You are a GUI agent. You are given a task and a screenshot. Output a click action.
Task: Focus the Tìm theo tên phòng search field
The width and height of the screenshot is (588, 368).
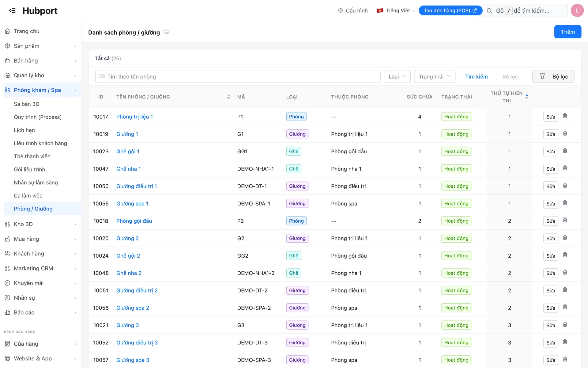(x=238, y=76)
